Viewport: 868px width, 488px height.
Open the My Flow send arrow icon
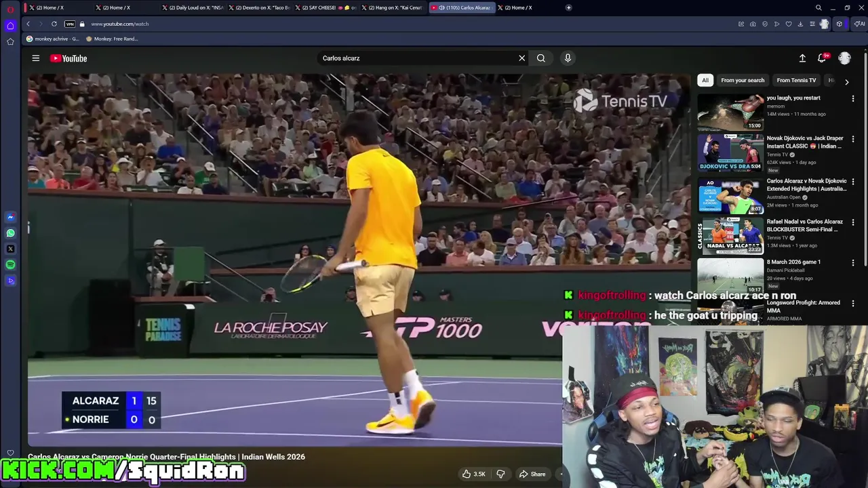(776, 24)
